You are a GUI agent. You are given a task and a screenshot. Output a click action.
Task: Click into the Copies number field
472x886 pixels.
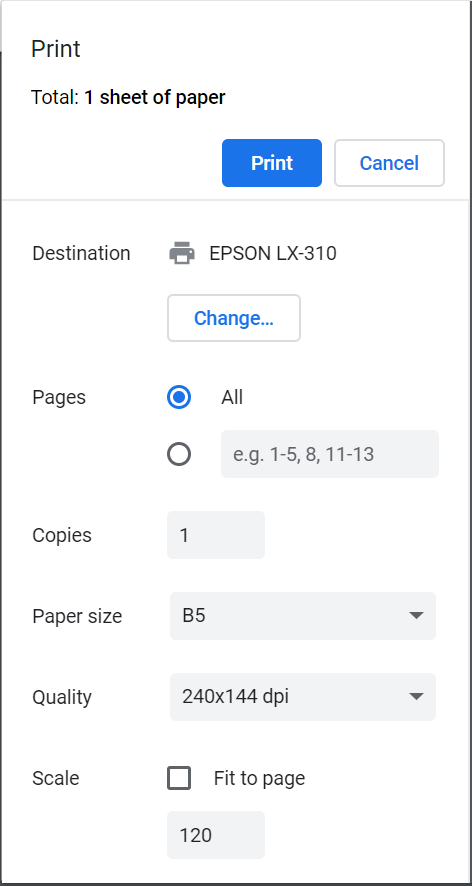(216, 535)
